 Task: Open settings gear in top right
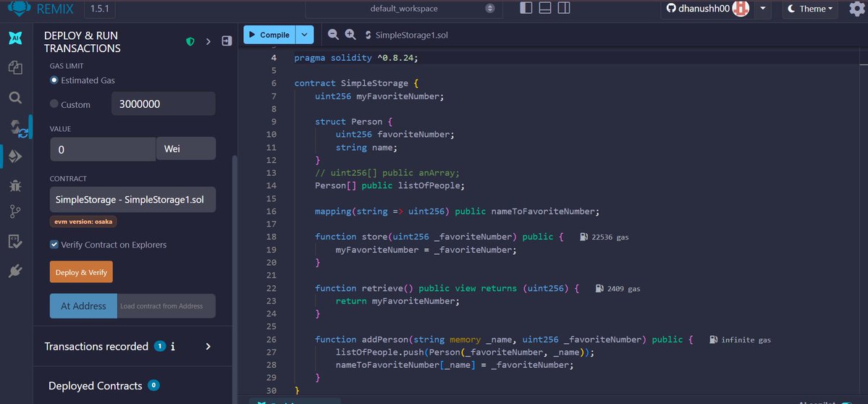click(856, 8)
